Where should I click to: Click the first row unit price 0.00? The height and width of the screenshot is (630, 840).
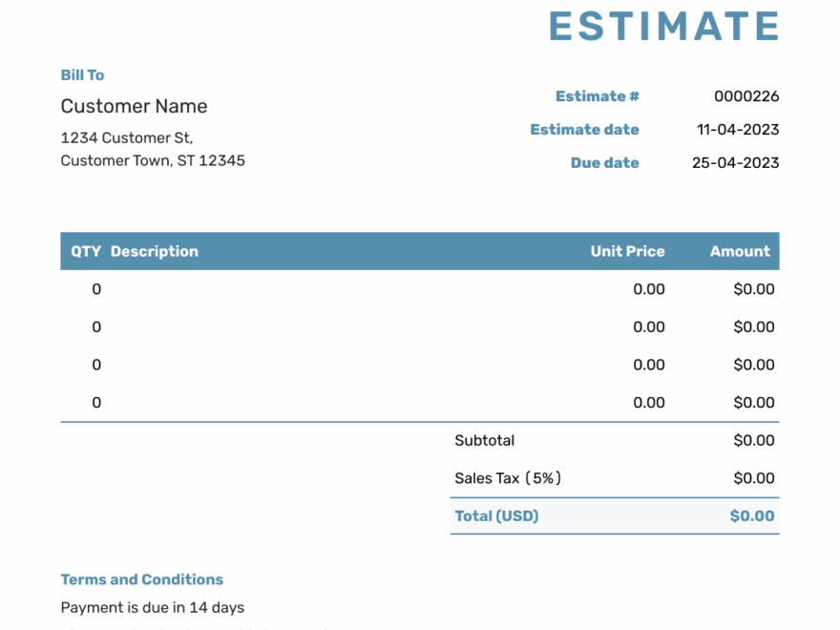click(x=648, y=289)
